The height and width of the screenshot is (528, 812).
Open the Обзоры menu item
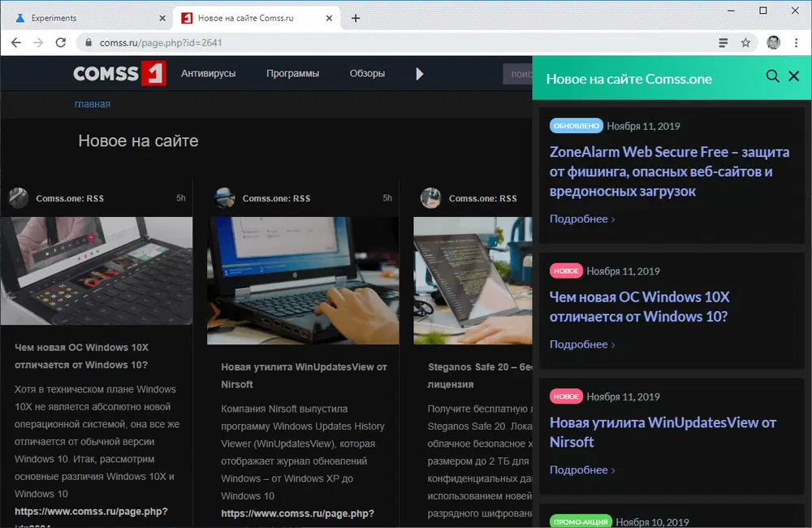pyautogui.click(x=367, y=74)
